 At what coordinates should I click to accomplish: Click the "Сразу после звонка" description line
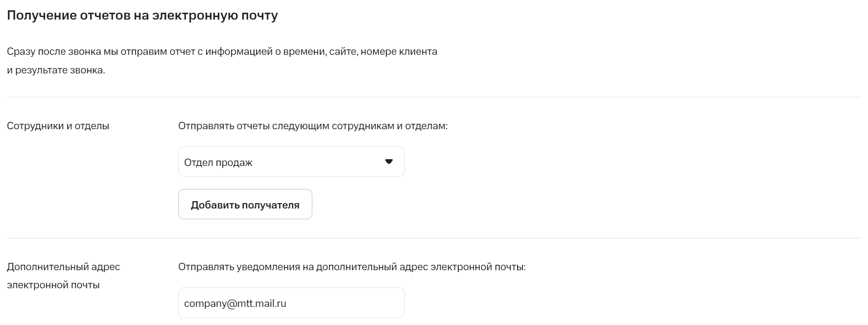[222, 51]
